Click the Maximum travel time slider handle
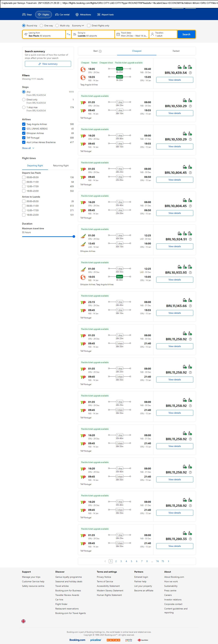Viewport: 218px width, 644px height. pyautogui.click(x=74, y=236)
